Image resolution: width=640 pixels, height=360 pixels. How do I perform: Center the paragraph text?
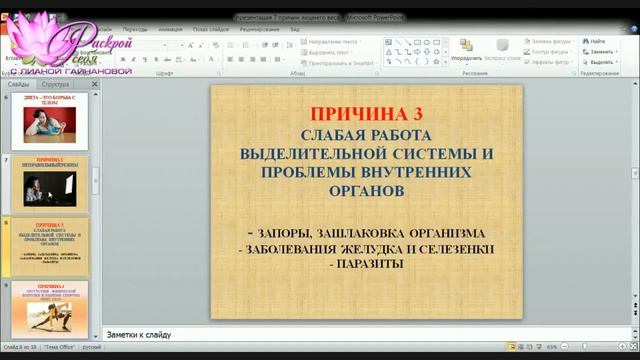[x=241, y=60]
